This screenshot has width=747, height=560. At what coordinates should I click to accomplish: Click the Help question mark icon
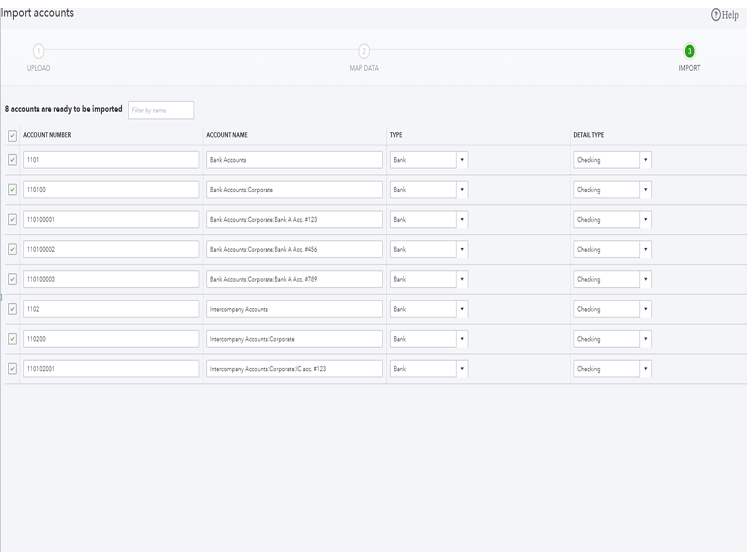click(x=716, y=15)
